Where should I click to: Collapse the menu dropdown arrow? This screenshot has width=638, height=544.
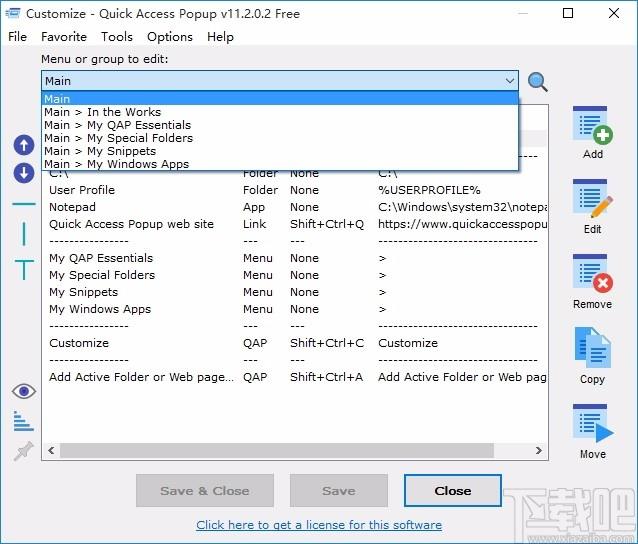(x=509, y=81)
